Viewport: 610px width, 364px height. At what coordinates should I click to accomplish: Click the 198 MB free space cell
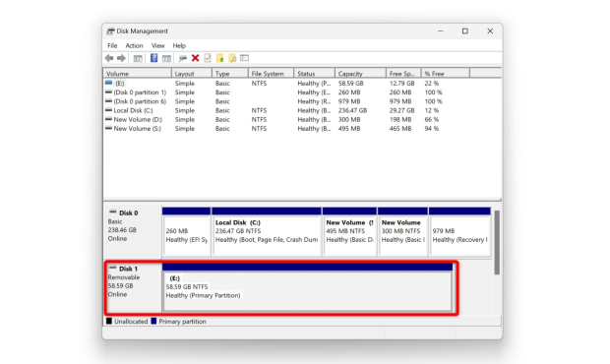pos(400,119)
